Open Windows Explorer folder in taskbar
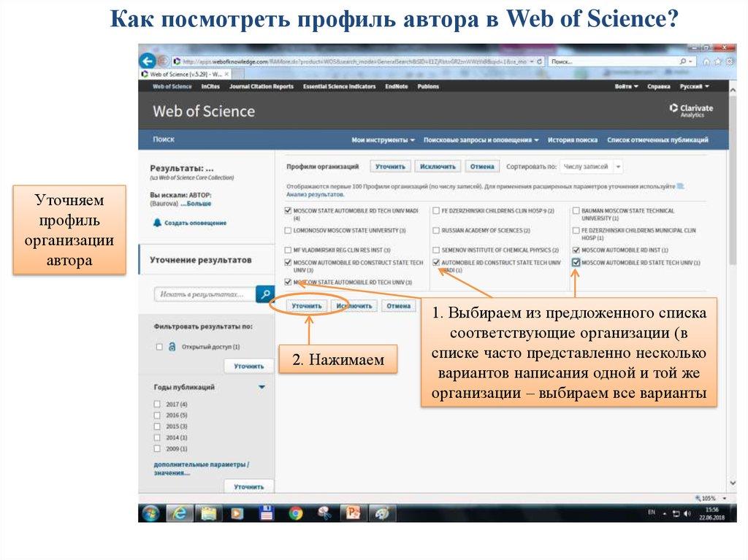The width and height of the screenshot is (748, 560). 208,513
